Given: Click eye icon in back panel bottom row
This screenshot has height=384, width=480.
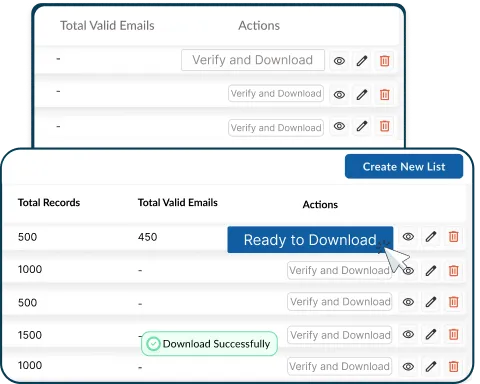Looking at the screenshot, I should click(x=339, y=126).
